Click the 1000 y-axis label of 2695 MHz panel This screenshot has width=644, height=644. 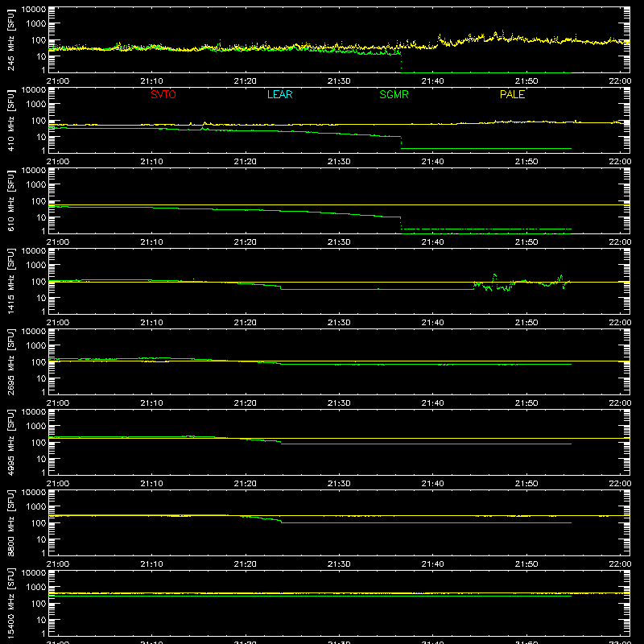(36, 346)
